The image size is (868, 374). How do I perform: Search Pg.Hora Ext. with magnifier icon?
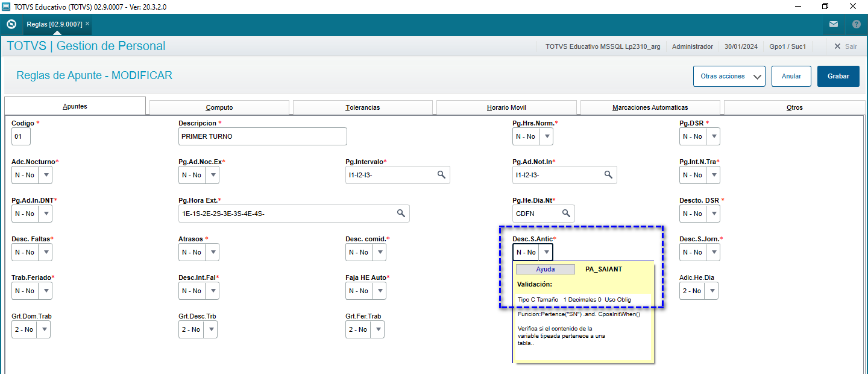click(401, 214)
